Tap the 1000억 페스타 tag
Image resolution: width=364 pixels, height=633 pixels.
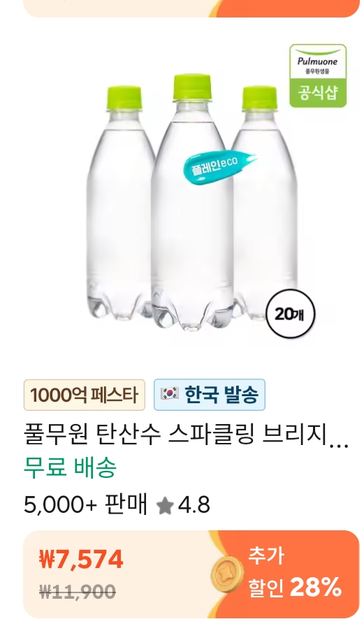pyautogui.click(x=85, y=395)
